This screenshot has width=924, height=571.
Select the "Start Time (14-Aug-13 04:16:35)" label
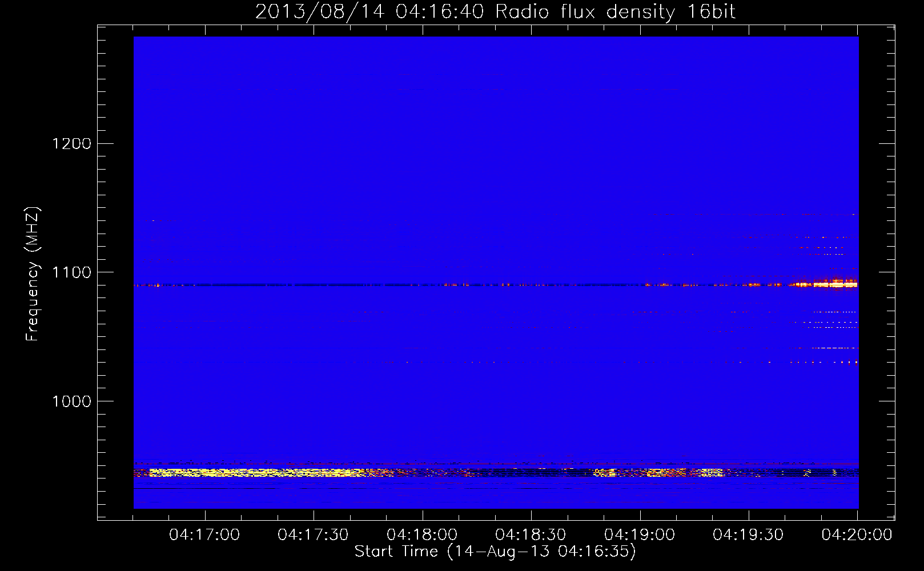click(495, 552)
